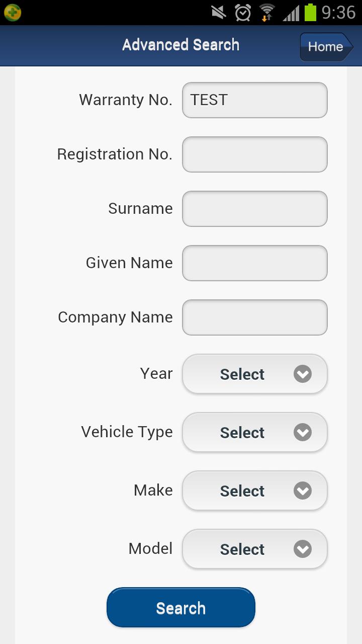Screen dimensions: 362x644
Task: Click into the Company Name field
Action: pyautogui.click(x=254, y=317)
